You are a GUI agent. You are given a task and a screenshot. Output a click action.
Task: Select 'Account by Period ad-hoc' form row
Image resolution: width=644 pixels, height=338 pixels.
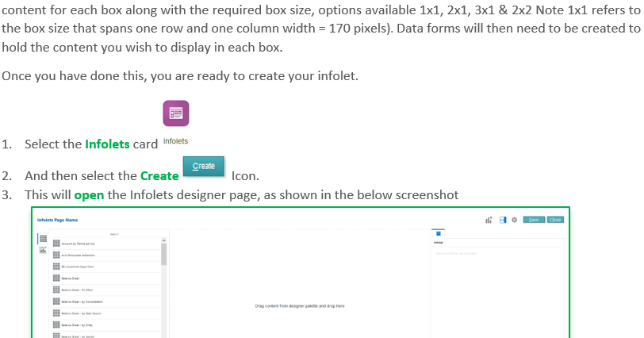(107, 244)
